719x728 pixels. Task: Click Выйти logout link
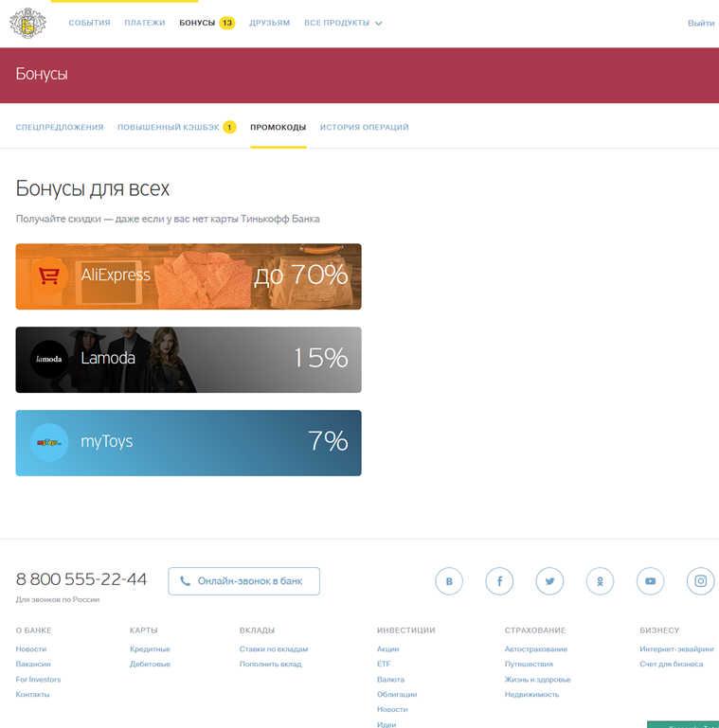(701, 24)
